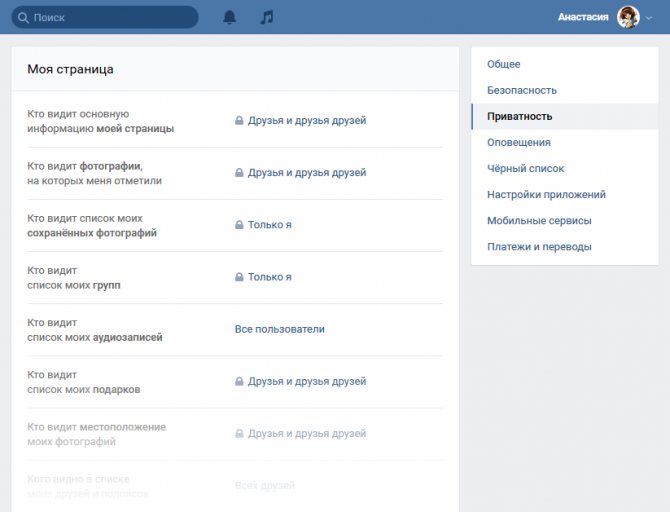Open the Общее settings tab
The height and width of the screenshot is (512, 670).
coord(564,64)
